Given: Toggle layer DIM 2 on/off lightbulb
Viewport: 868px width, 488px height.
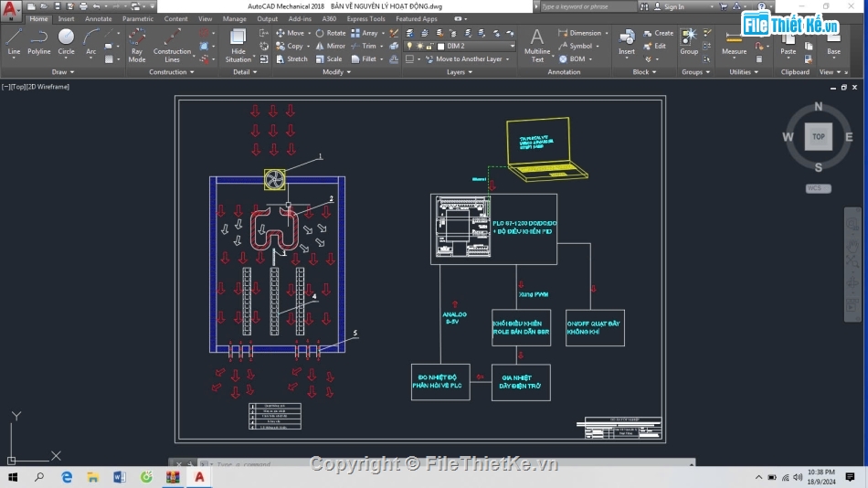Looking at the screenshot, I should tap(409, 46).
